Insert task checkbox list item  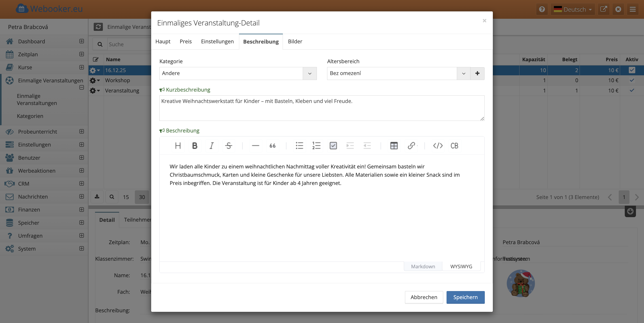[x=333, y=146]
